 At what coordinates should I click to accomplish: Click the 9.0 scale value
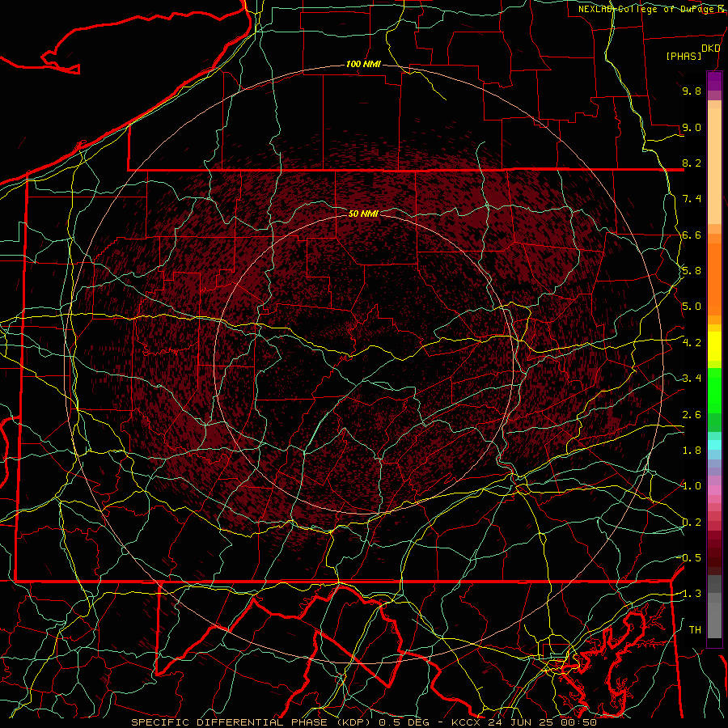tap(692, 127)
